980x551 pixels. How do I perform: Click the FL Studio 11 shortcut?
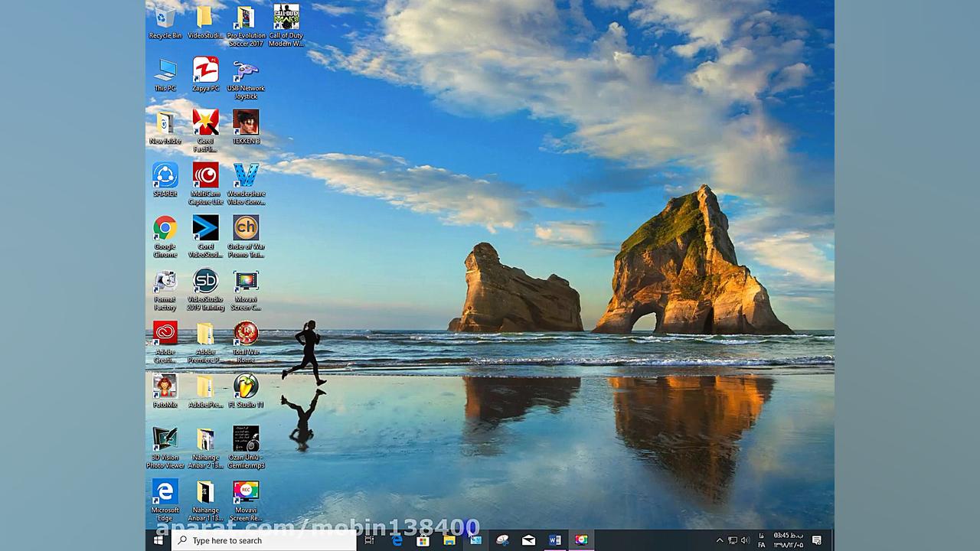246,386
